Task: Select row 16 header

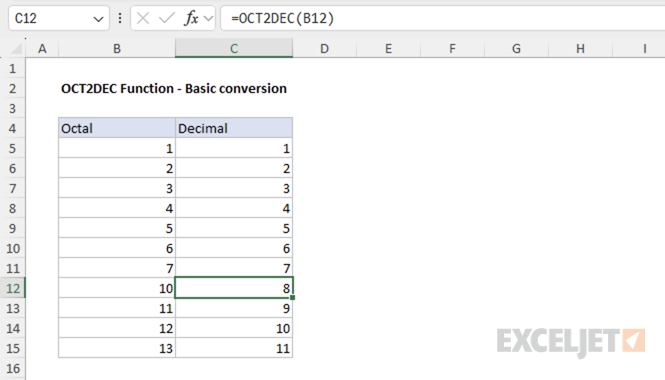Action: point(13,368)
